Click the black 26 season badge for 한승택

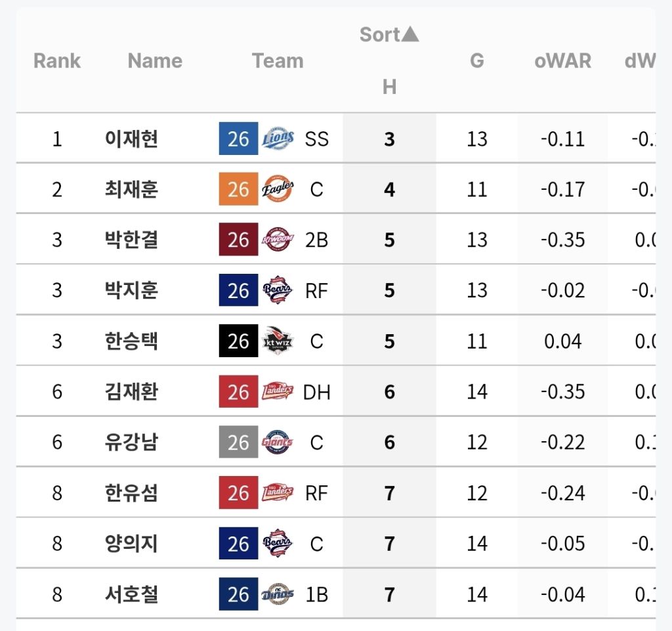point(238,341)
